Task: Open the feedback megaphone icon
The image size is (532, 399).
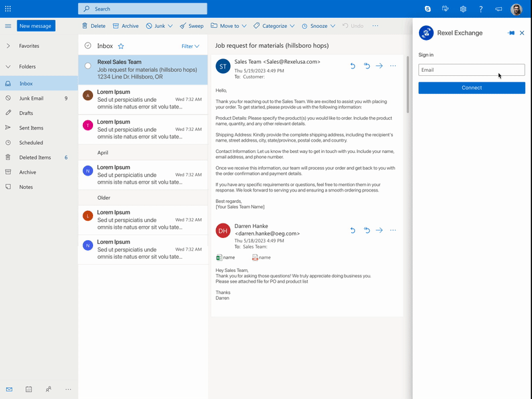Action: click(x=498, y=9)
